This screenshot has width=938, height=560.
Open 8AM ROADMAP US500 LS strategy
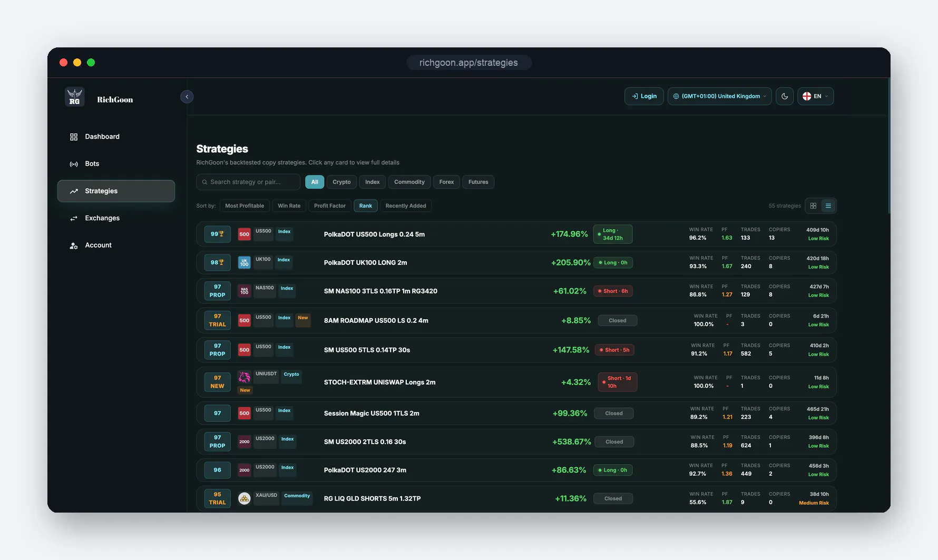(516, 320)
